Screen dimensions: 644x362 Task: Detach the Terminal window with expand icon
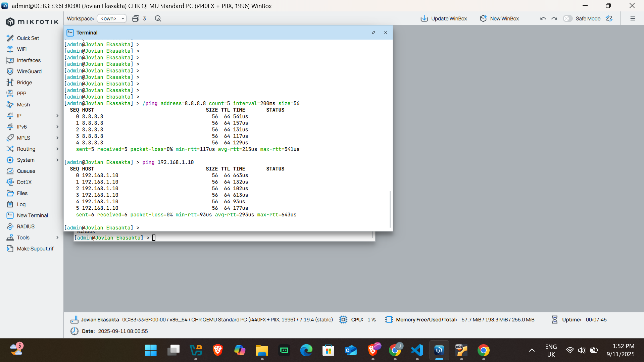click(374, 33)
